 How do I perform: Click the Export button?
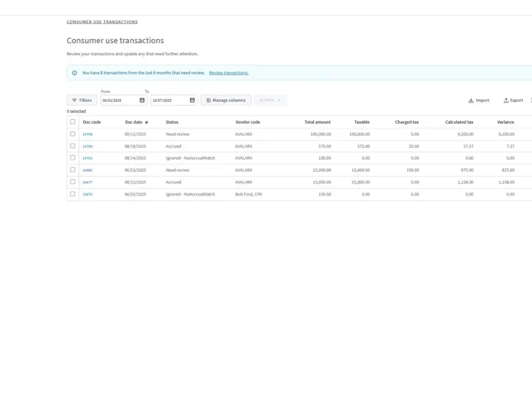513,100
